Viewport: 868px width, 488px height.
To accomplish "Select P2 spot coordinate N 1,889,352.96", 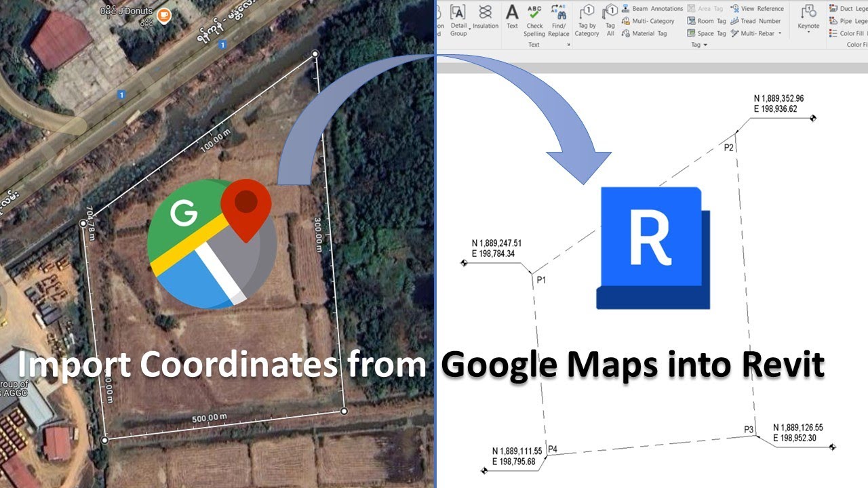I will tap(778, 98).
